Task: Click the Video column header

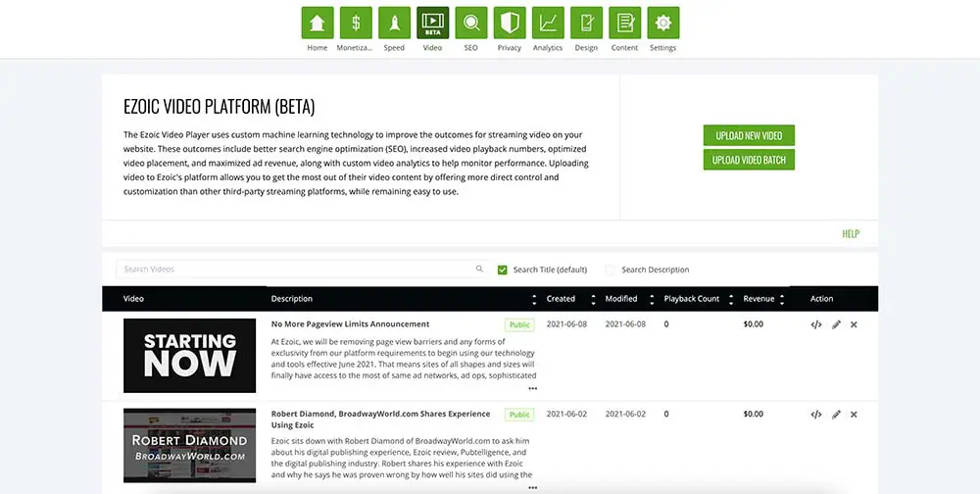Action: click(x=133, y=299)
